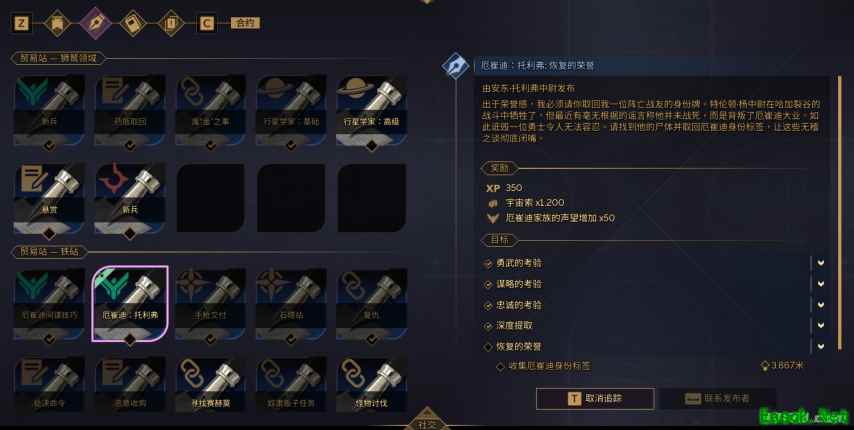Click the 谋略的考验 objective check mark
Image resolution: width=854 pixels, height=430 pixels.
pos(488,285)
